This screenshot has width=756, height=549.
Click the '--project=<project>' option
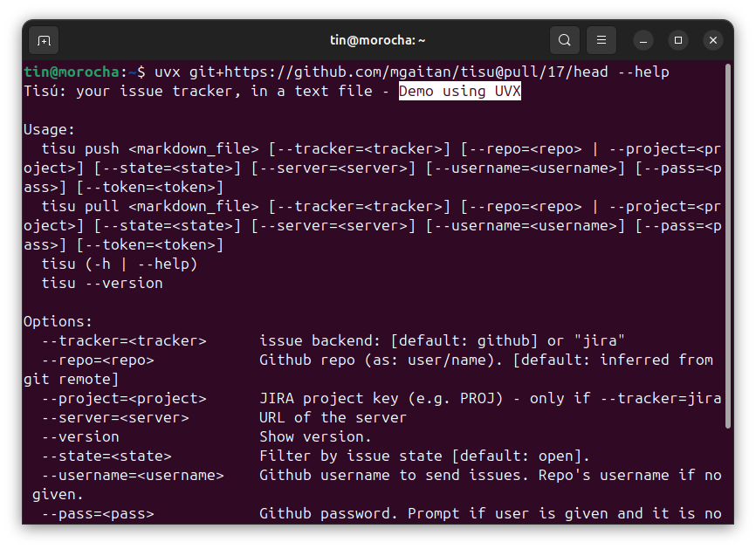[124, 399]
